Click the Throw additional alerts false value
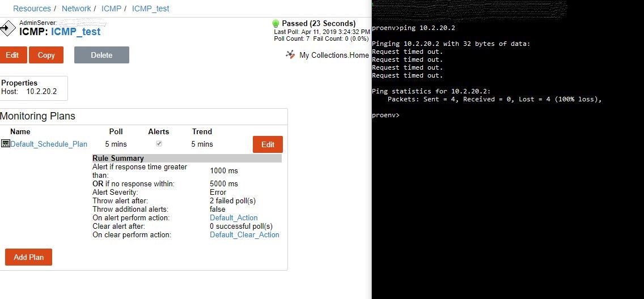 (218, 209)
